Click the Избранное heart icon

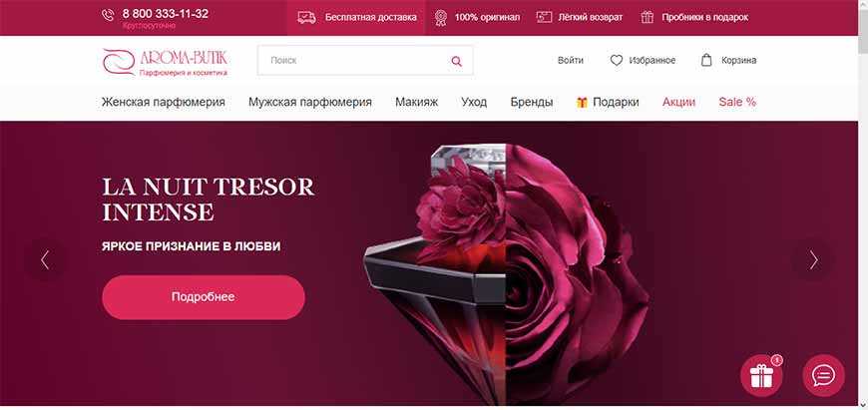(617, 60)
